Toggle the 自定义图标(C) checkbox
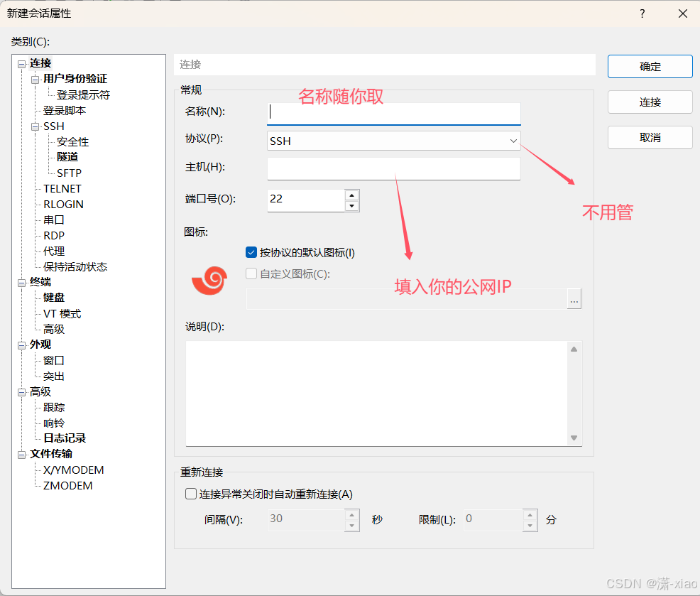This screenshot has height=596, width=700. [251, 273]
